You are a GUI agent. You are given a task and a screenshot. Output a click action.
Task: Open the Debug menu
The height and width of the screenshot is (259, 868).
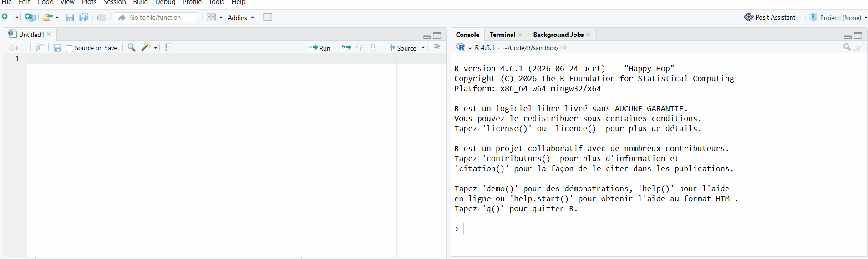click(165, 2)
